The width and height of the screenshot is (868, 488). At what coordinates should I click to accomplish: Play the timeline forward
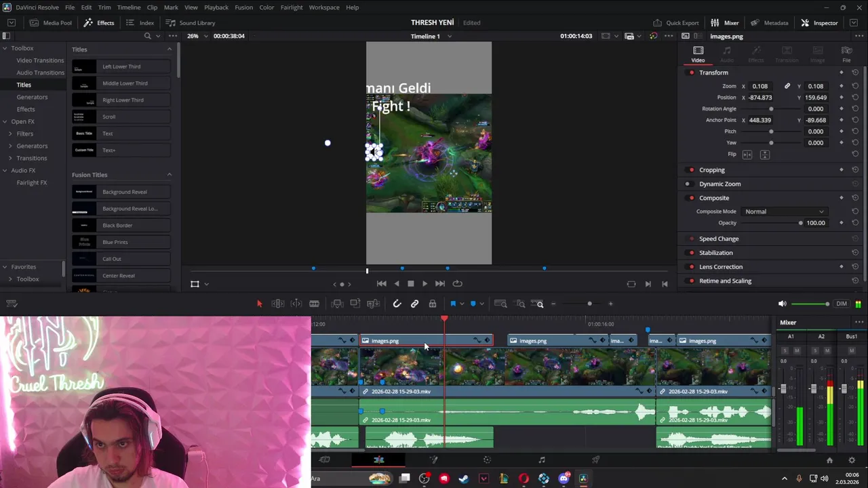point(425,284)
